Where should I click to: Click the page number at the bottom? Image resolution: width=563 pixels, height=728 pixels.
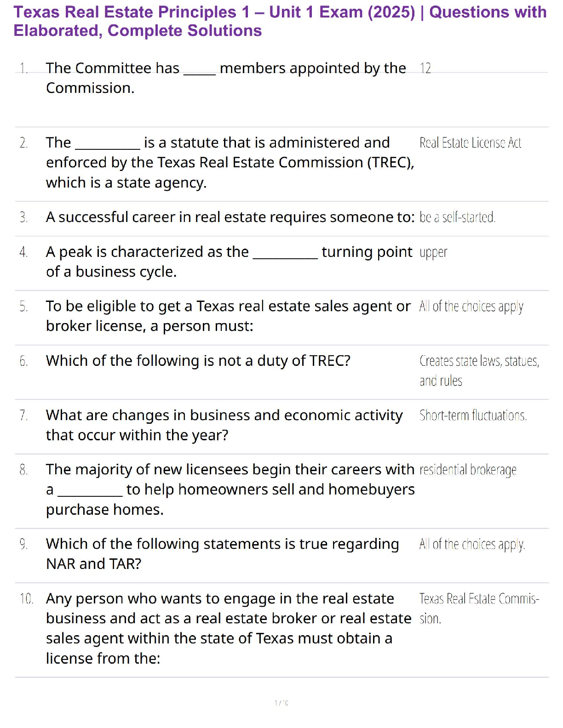click(x=281, y=703)
